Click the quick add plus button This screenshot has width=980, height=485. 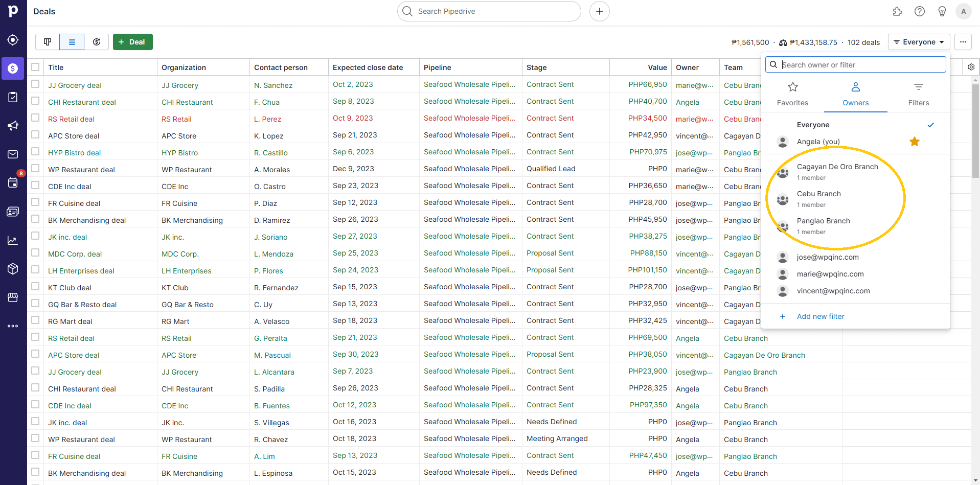pos(600,11)
